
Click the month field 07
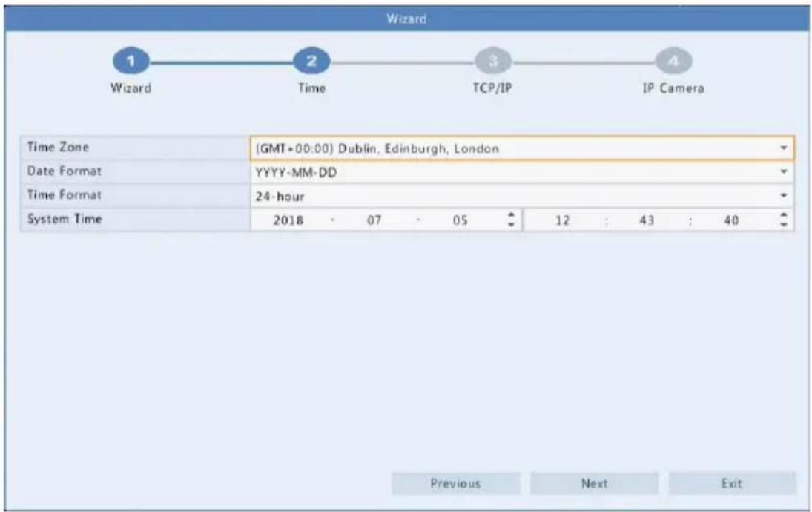374,220
